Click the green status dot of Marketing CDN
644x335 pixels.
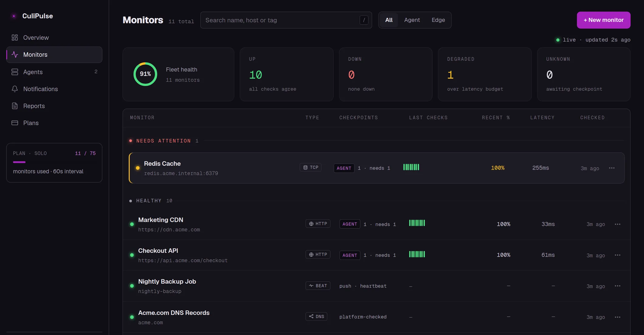132,224
